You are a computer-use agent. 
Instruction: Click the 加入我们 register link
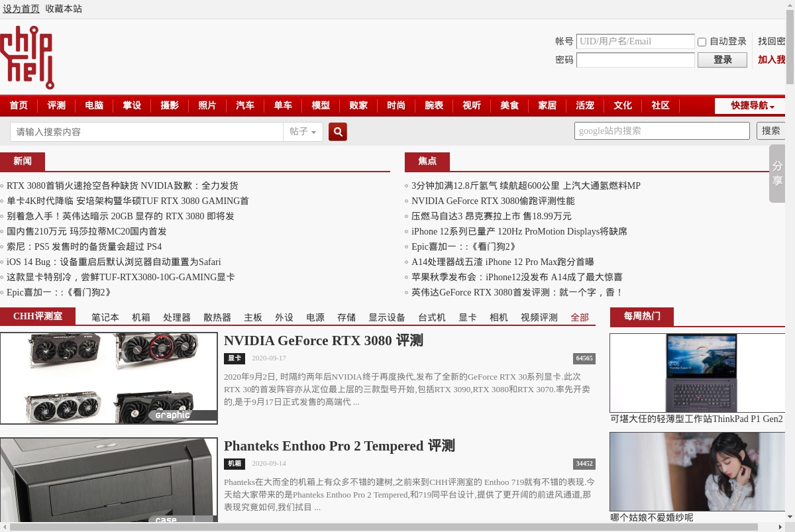[x=772, y=60]
